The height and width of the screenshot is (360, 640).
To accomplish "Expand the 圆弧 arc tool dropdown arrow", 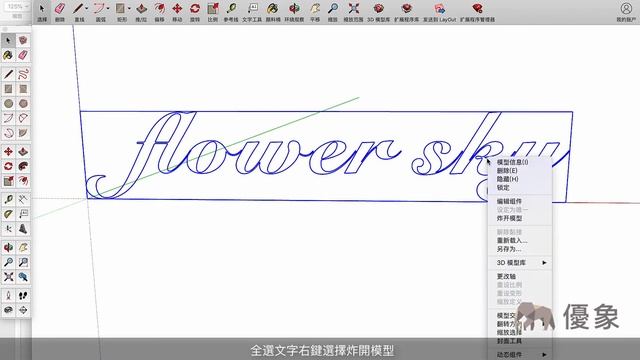I will tap(108, 8).
